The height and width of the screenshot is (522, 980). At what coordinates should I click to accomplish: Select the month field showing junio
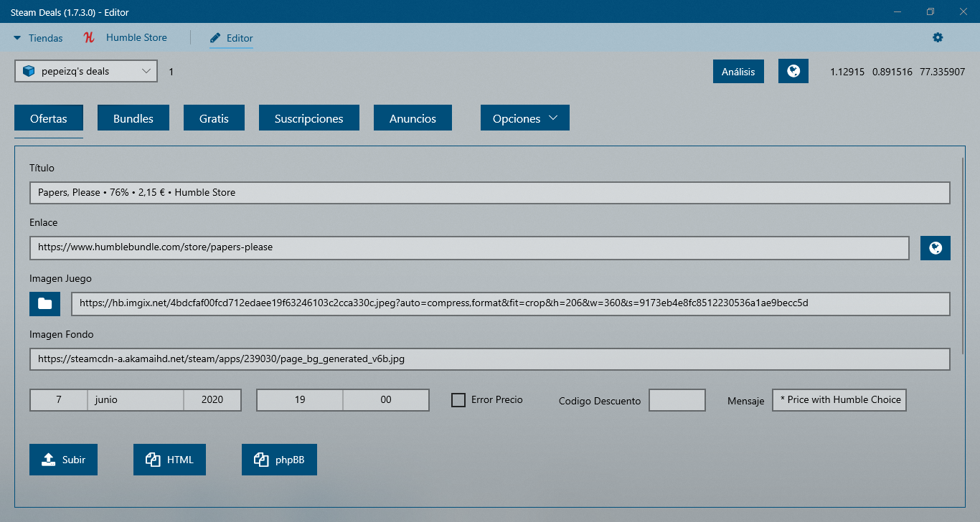pos(136,400)
